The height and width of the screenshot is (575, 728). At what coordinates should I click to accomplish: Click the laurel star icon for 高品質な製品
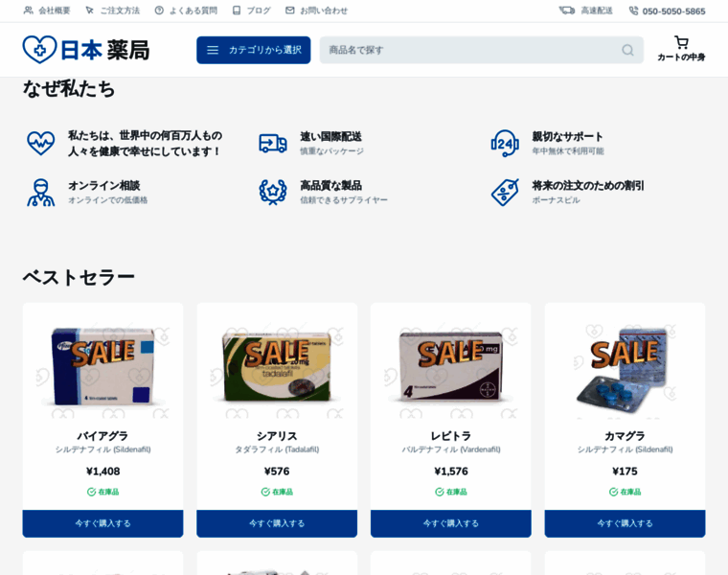[273, 193]
